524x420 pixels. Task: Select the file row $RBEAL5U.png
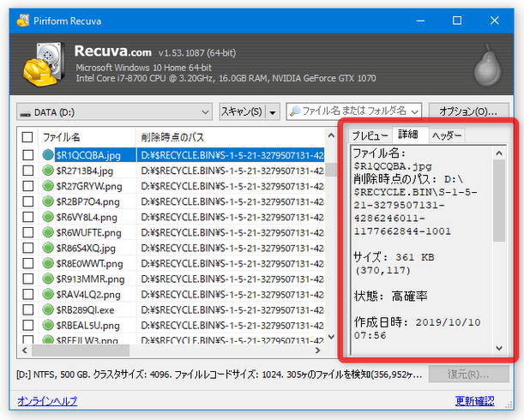(x=173, y=325)
